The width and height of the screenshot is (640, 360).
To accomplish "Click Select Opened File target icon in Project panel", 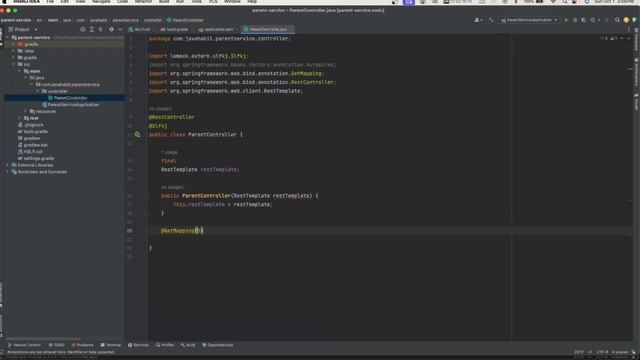I will [83, 29].
